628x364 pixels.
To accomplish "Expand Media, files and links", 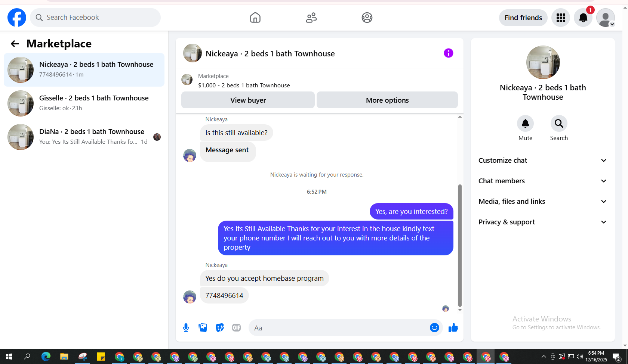I will coord(543,202).
